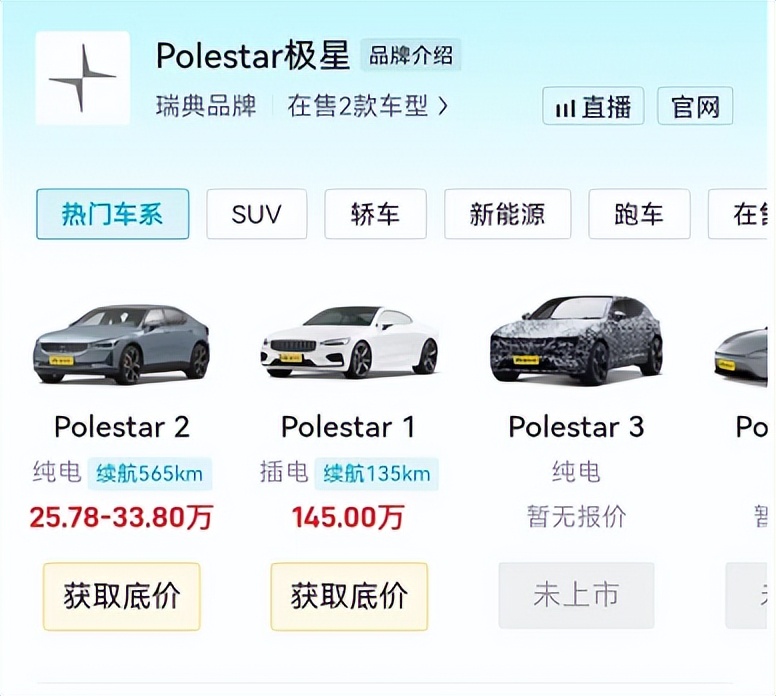
Task: Click 获取底价 under Polestar 2
Action: click(121, 596)
